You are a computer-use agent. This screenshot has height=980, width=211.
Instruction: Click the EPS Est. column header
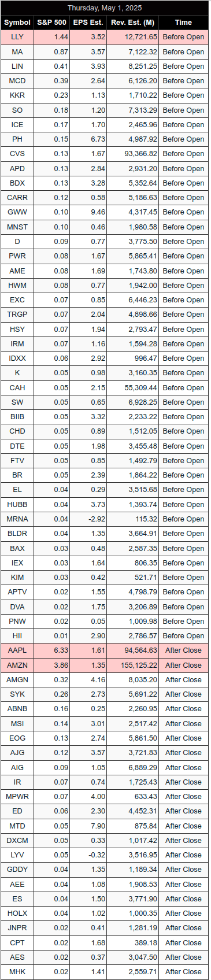[x=88, y=23]
